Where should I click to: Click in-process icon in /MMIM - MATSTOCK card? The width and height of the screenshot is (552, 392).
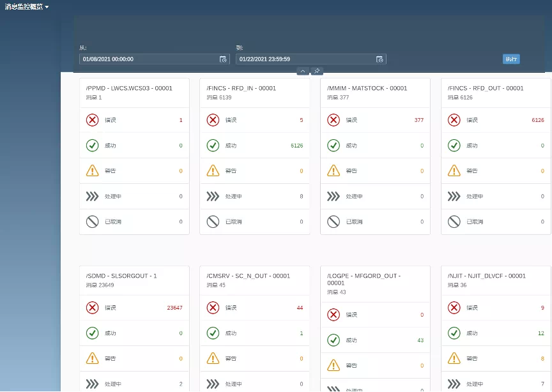pos(333,197)
